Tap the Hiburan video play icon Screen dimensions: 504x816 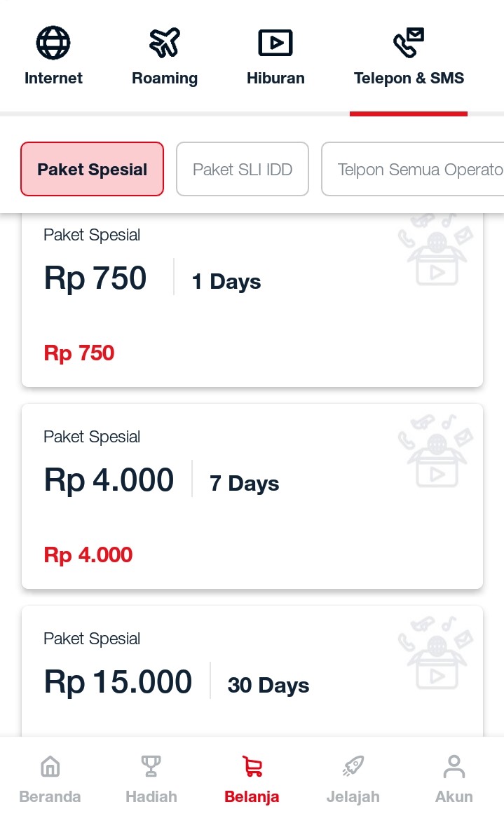[275, 42]
